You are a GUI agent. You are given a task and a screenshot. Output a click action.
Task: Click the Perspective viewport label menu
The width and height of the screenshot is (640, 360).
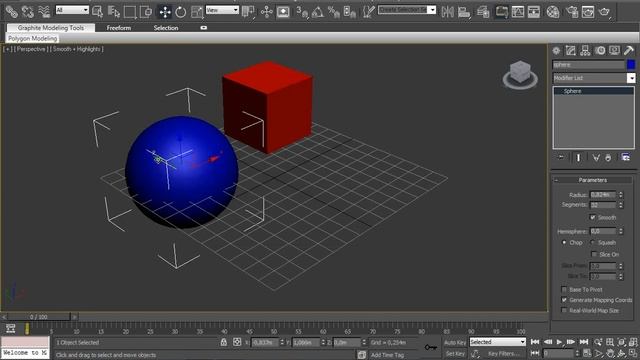[x=31, y=49]
